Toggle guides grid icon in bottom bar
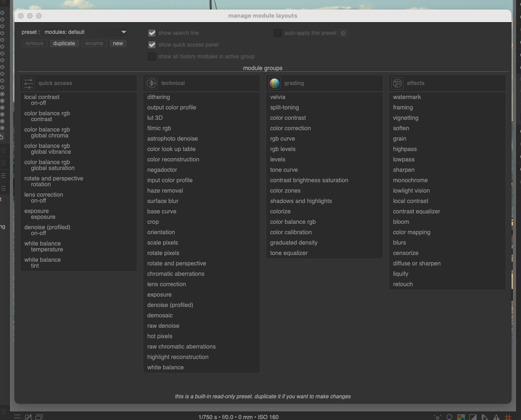Screen dimensions: 521x420 point(508,417)
